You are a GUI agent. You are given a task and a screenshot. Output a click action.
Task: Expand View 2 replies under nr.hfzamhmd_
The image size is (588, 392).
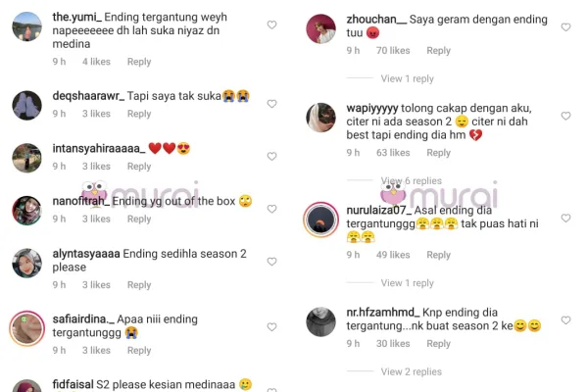[x=411, y=371]
